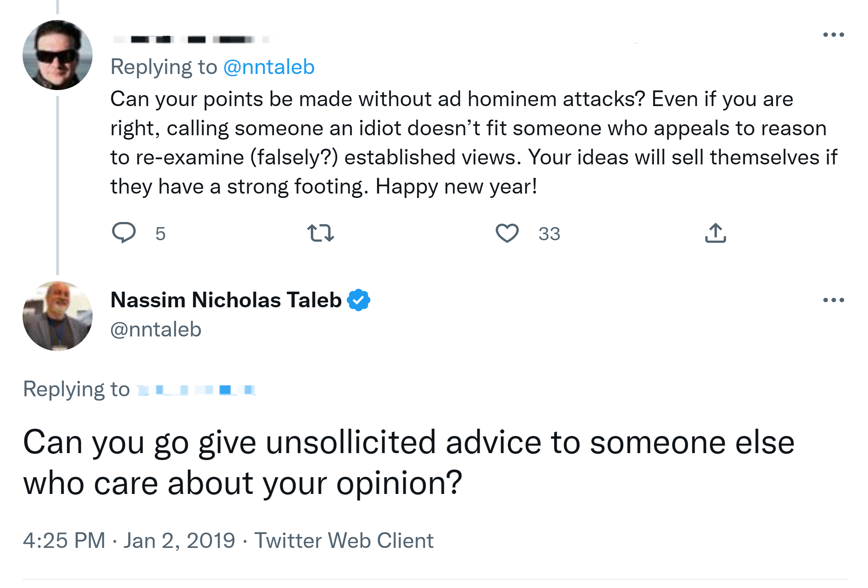Share the first tweet via upload icon
This screenshot has height=588, width=868.
[x=715, y=233]
